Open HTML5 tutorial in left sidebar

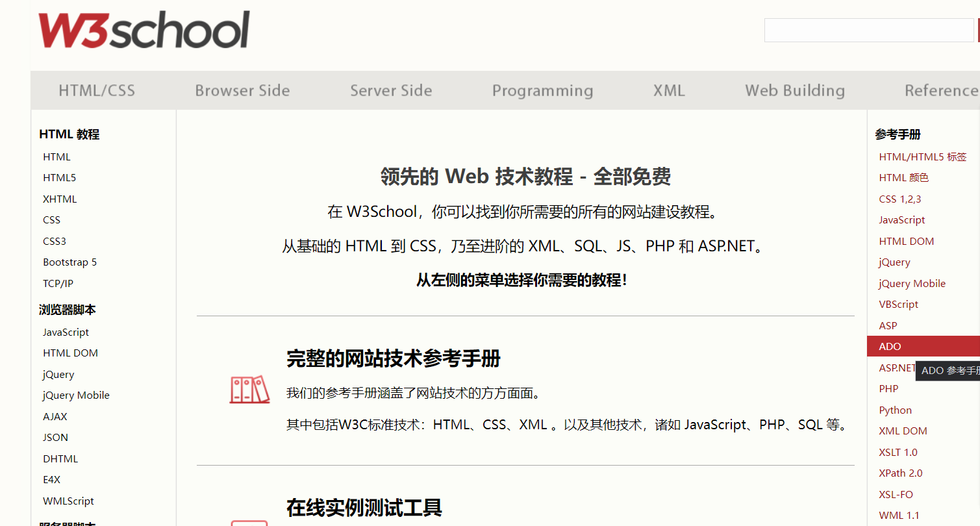coord(60,178)
